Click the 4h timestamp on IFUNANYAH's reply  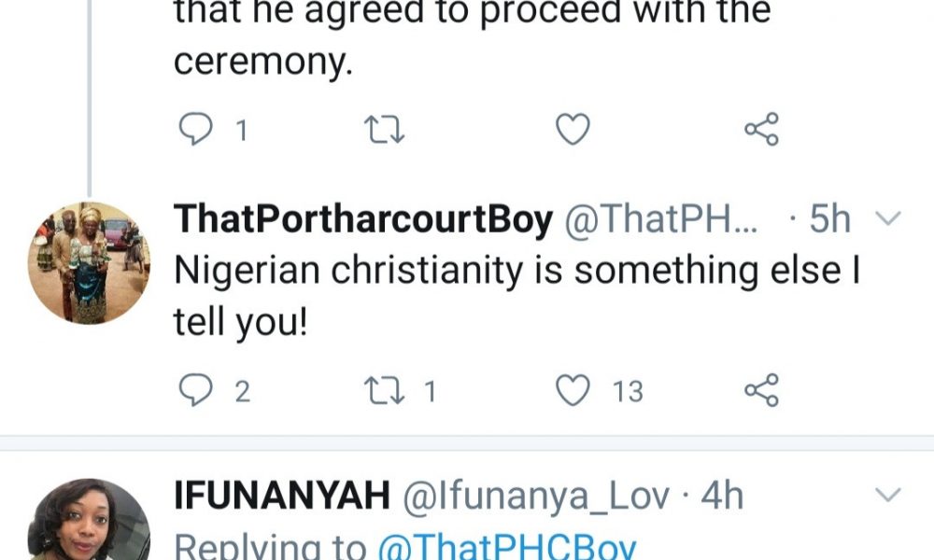click(721, 496)
